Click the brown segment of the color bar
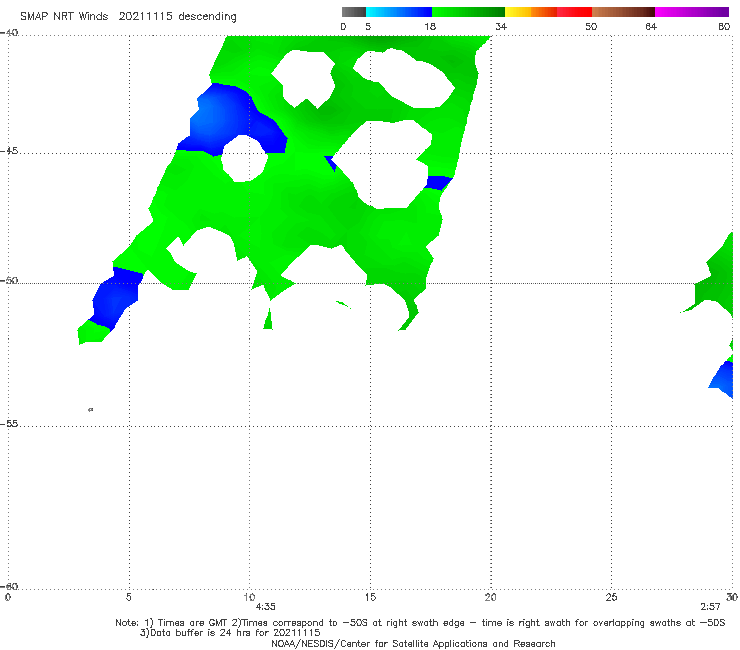740x650 pixels. pyautogui.click(x=623, y=12)
